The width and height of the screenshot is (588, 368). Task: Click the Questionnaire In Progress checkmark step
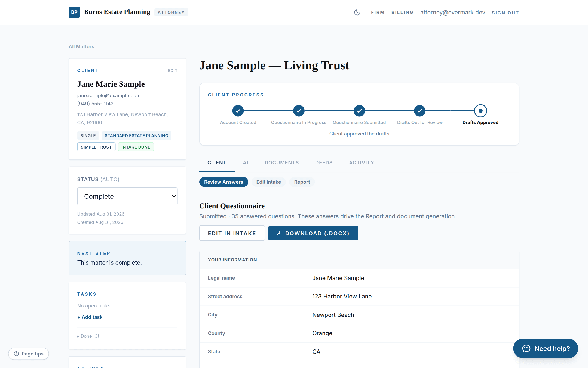(x=299, y=111)
